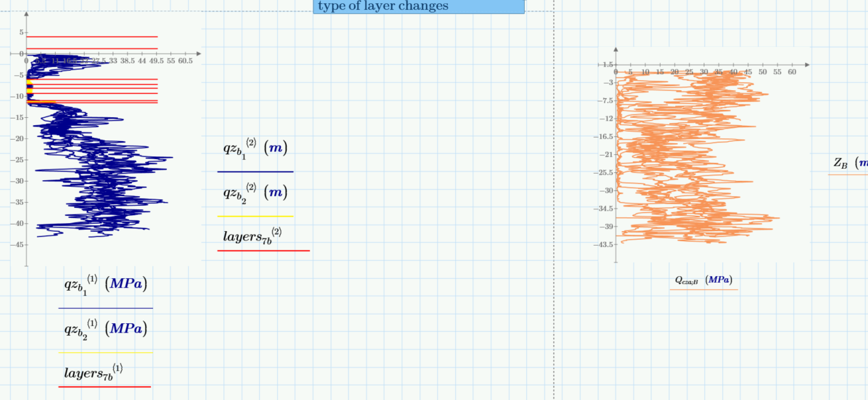Select the yellow layers legend under left plot
Screen dimensions: 868x400
pos(105,352)
